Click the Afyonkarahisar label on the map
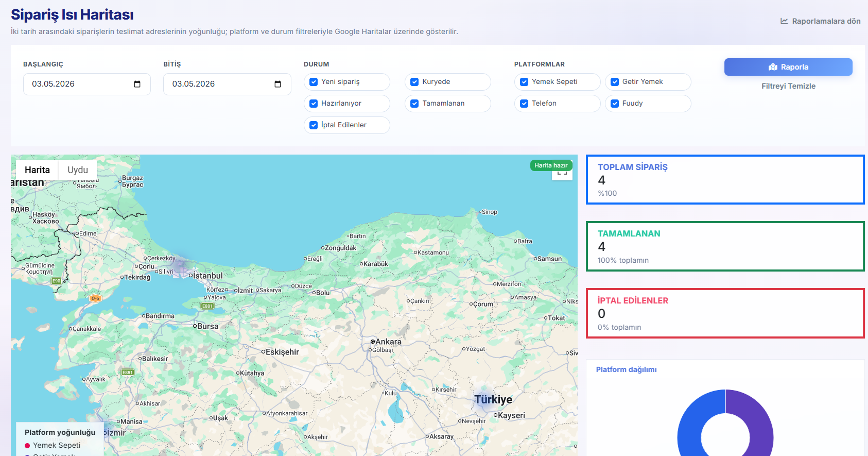This screenshot has width=868, height=456. pos(287,413)
